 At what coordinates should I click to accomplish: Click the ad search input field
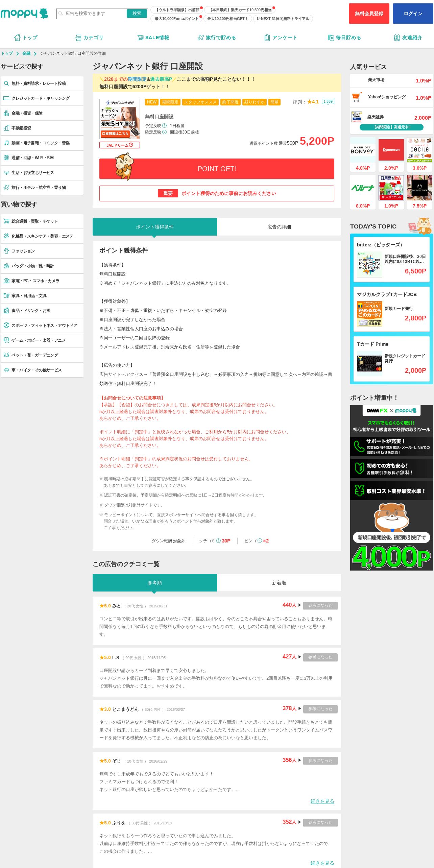(92, 14)
